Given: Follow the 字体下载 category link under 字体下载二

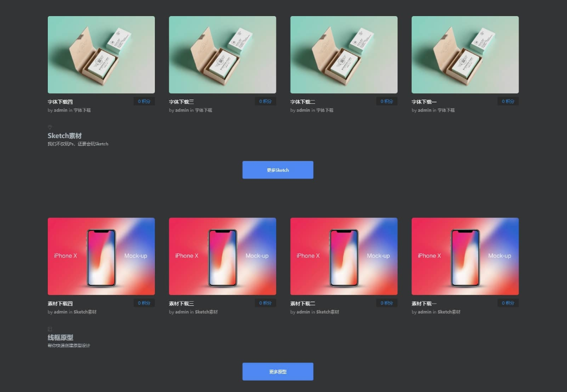Looking at the screenshot, I should [x=325, y=110].
